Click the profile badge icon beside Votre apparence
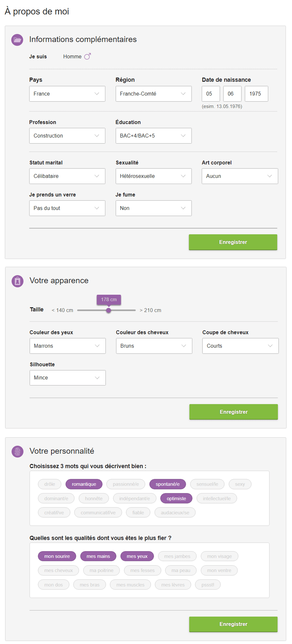This screenshot has height=644, width=292. [x=17, y=281]
